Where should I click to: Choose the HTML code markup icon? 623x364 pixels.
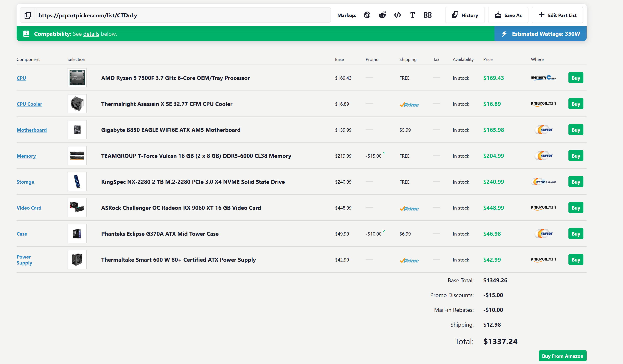(397, 15)
